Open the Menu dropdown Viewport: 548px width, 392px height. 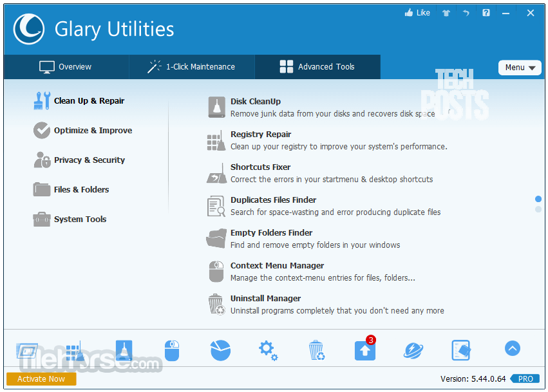(x=520, y=68)
